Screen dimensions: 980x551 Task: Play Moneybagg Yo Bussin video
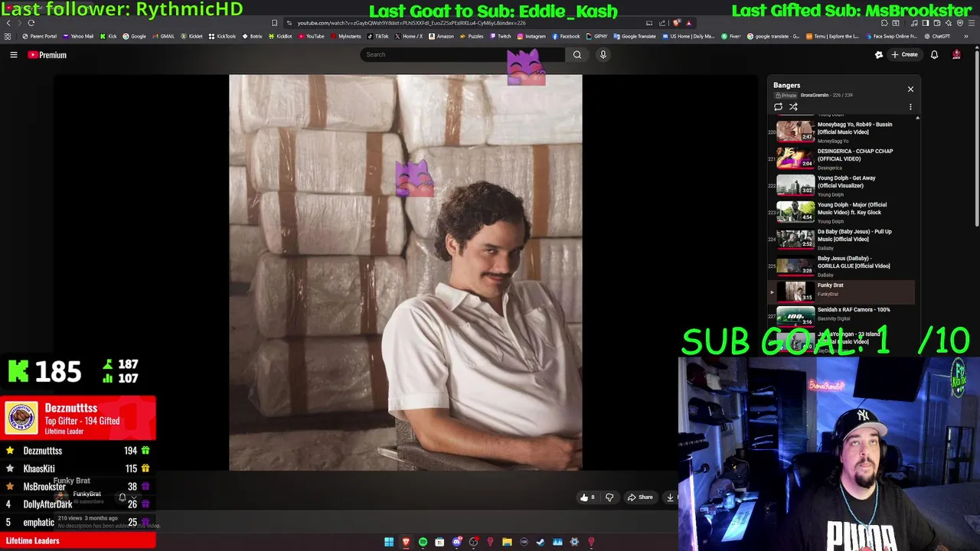coord(842,132)
